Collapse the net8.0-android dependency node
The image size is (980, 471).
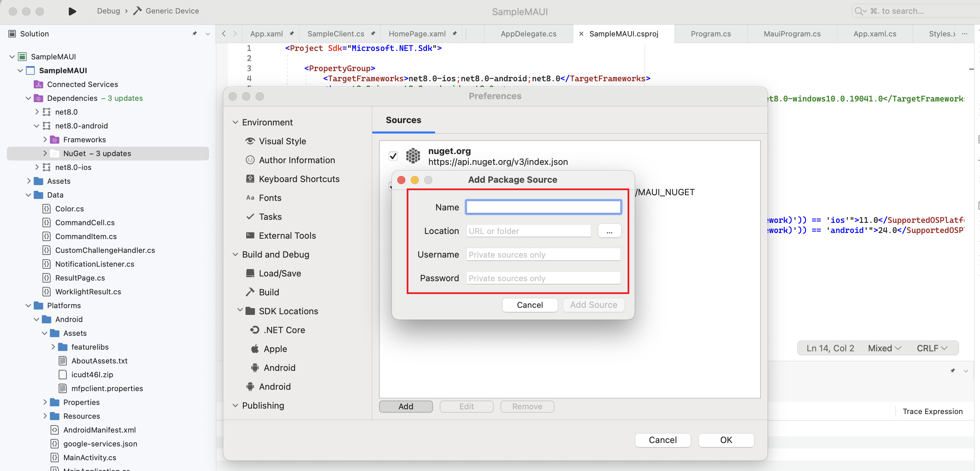[x=36, y=125]
